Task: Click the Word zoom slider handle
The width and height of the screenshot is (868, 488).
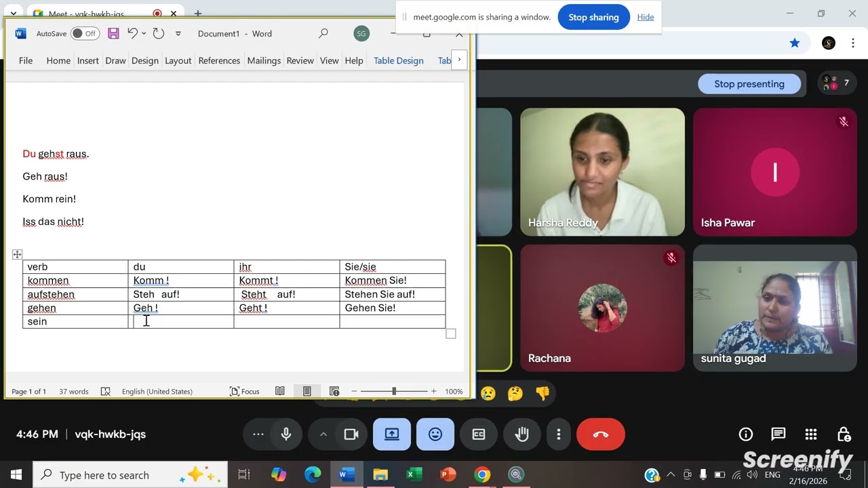Action: [x=394, y=391]
